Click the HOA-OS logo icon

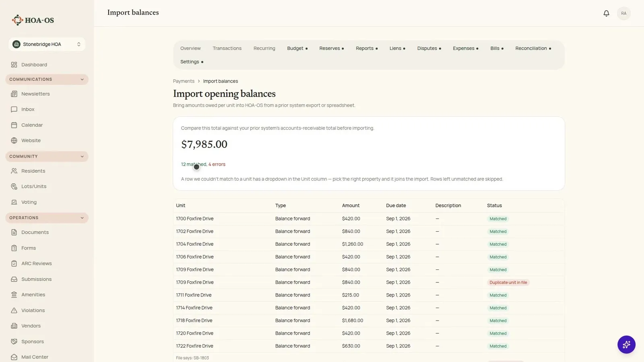(x=17, y=20)
